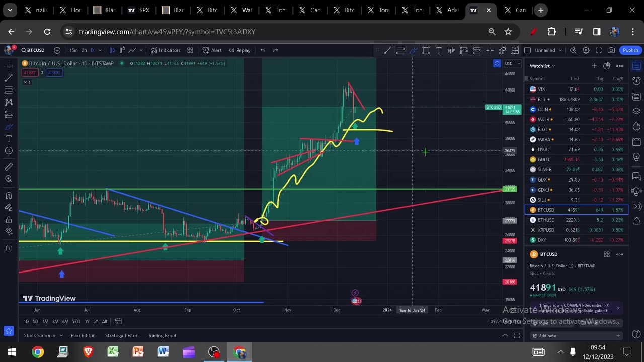Select the VIX row in watchlist
Image resolution: width=644 pixels, height=362 pixels.
point(577,89)
